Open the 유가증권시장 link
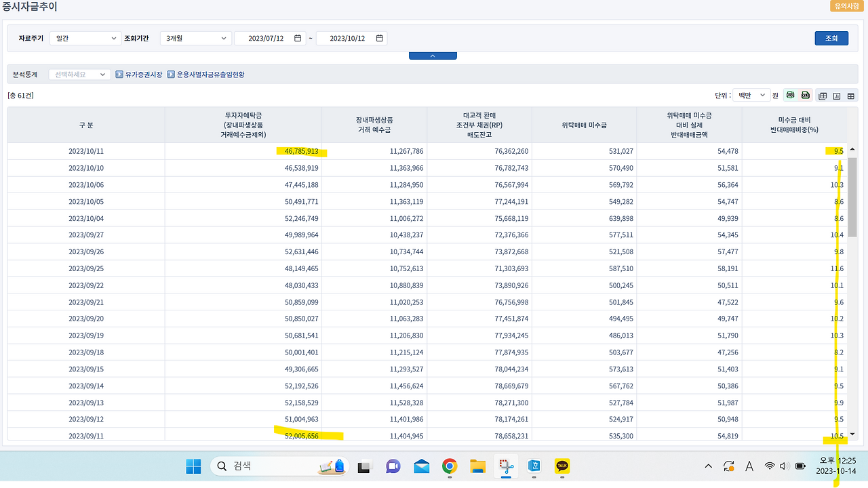The width and height of the screenshot is (868, 488). (144, 75)
